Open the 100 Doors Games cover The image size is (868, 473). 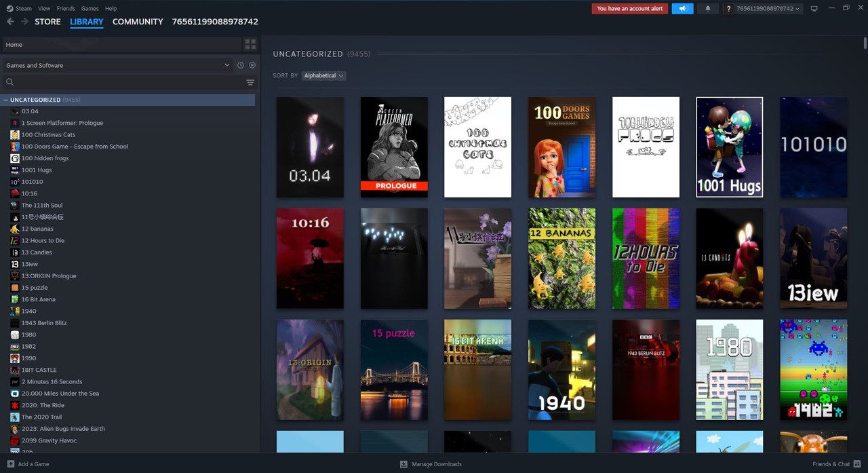pos(561,147)
